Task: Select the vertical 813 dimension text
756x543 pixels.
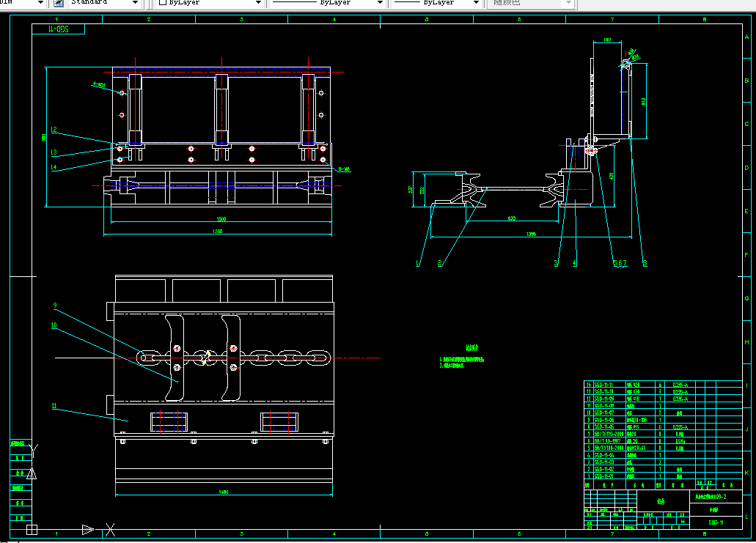Action: [643, 101]
